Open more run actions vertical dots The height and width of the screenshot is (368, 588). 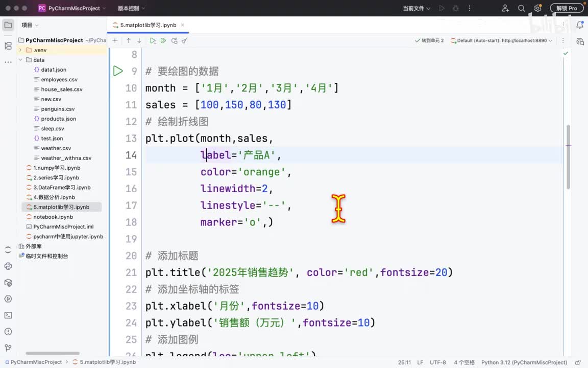point(470,8)
